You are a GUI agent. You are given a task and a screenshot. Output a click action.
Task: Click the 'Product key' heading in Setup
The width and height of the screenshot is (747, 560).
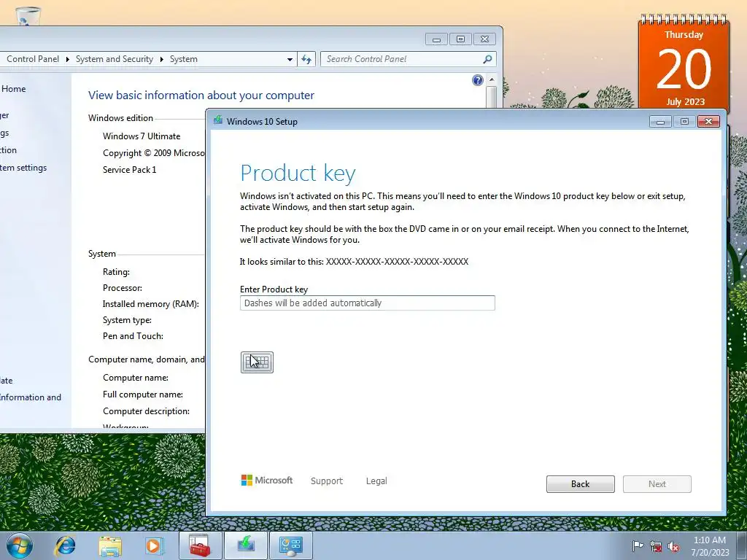[x=298, y=174]
